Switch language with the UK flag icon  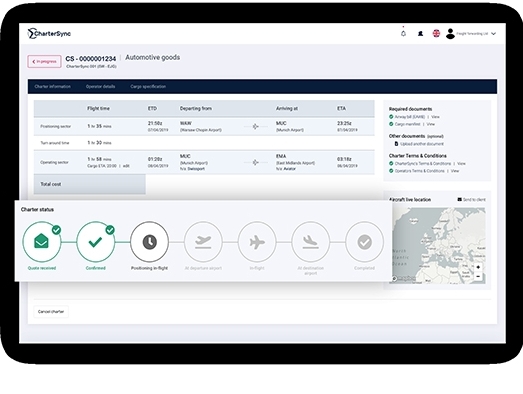tap(436, 33)
